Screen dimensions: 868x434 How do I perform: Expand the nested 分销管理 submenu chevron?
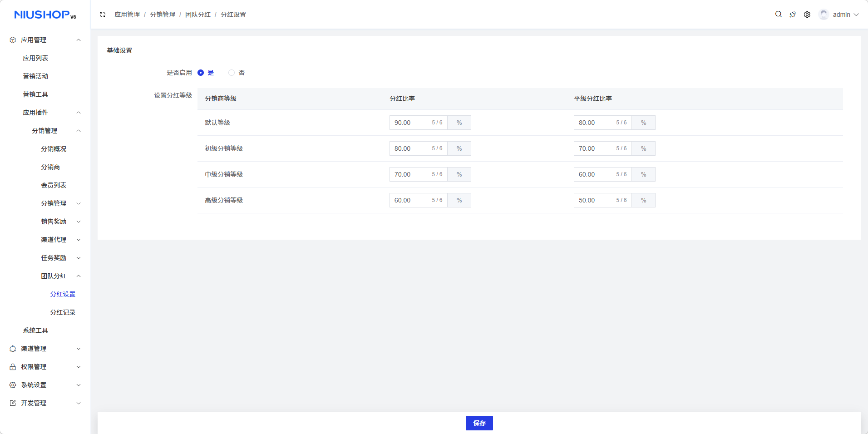pyautogui.click(x=79, y=203)
